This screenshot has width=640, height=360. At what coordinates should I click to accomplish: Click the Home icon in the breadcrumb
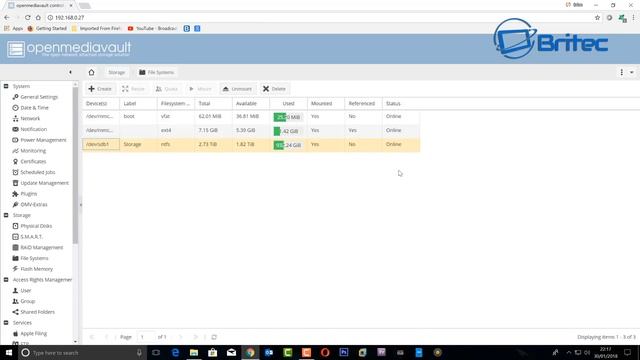coord(91,72)
